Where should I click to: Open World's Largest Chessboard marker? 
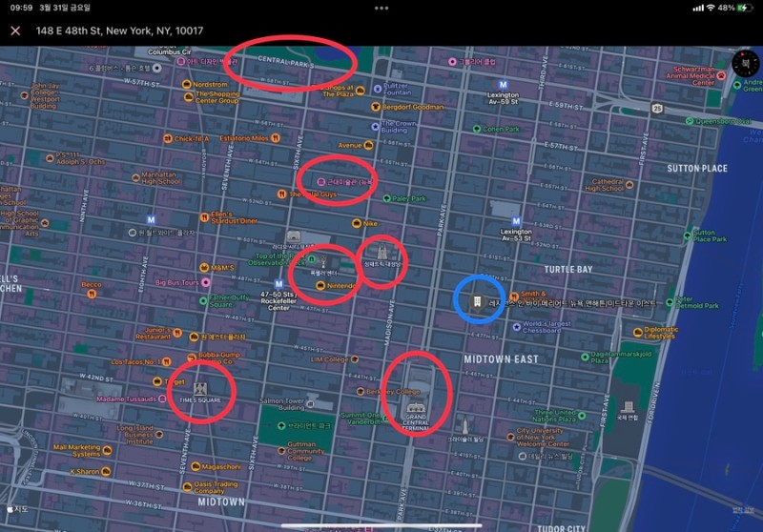click(517, 327)
